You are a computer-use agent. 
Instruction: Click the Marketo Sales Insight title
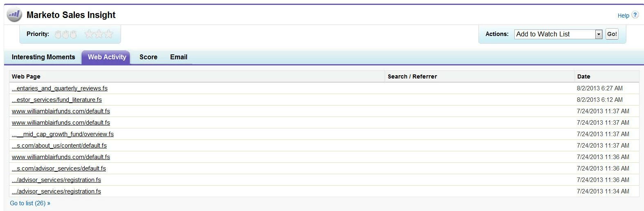click(x=71, y=15)
